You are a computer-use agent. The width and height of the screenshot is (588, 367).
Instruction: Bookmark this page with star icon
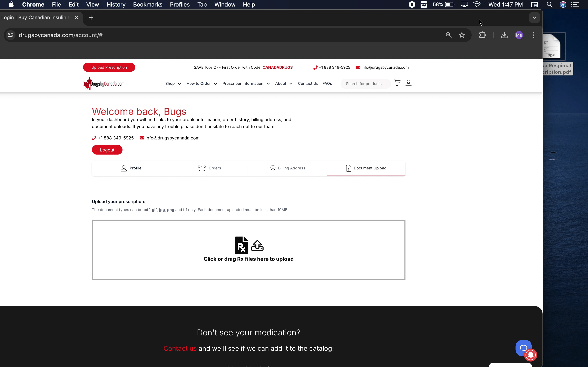[x=462, y=35]
